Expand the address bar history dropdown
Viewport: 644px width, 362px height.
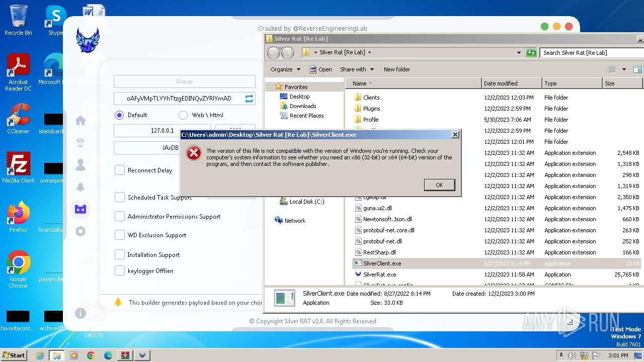[x=519, y=52]
